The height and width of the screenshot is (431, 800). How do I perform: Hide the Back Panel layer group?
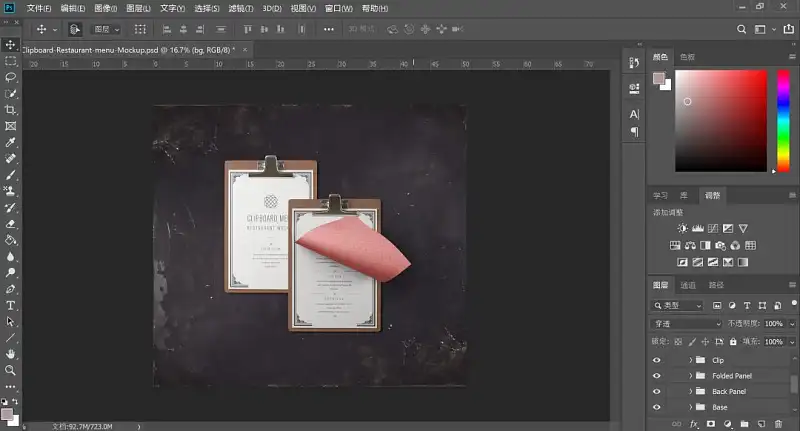657,392
